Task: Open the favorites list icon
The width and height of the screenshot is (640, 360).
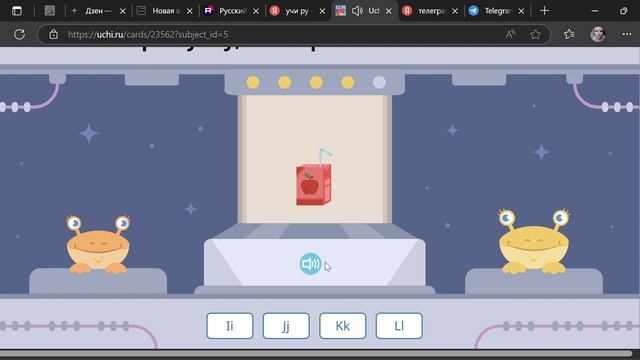Action: (x=569, y=35)
